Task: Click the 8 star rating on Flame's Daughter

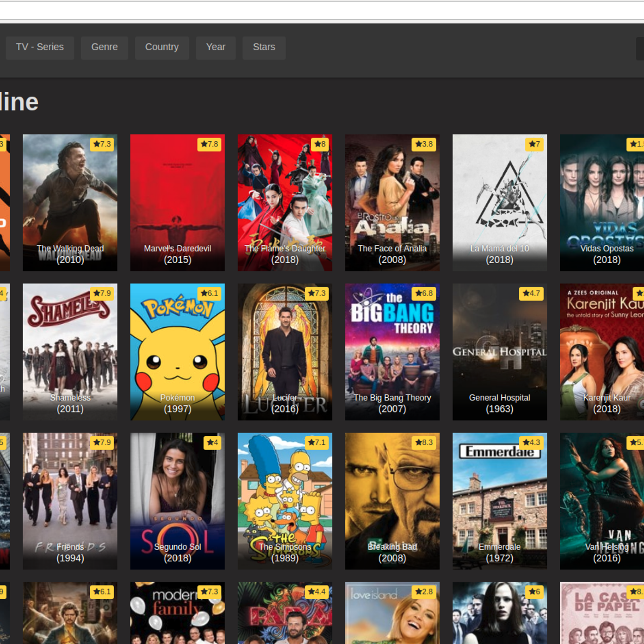Action: (320, 144)
